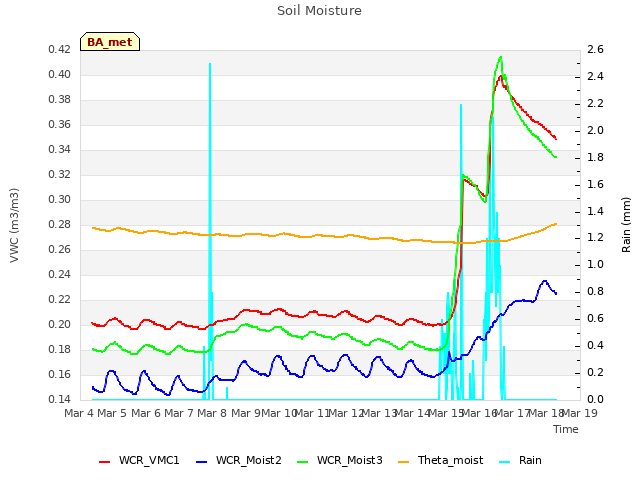Click the Rain (mm) axis label
The height and width of the screenshot is (480, 640).
tap(626, 225)
